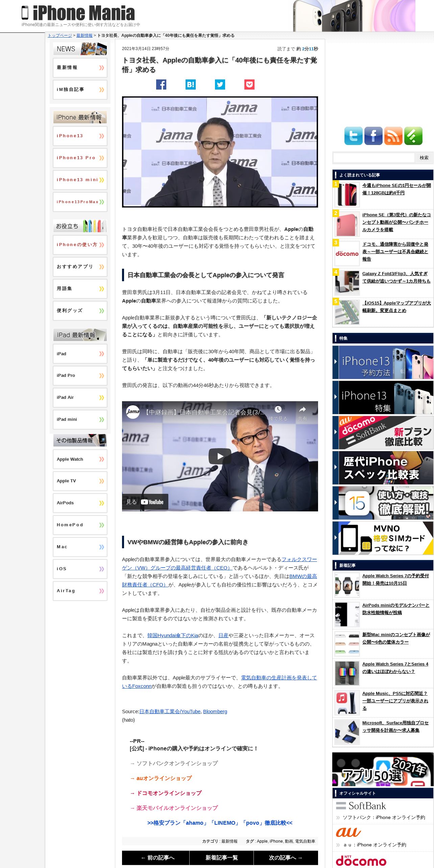Screen dimensions: 434x868
Task: Click 次の記事へ → button
Action: (286, 858)
